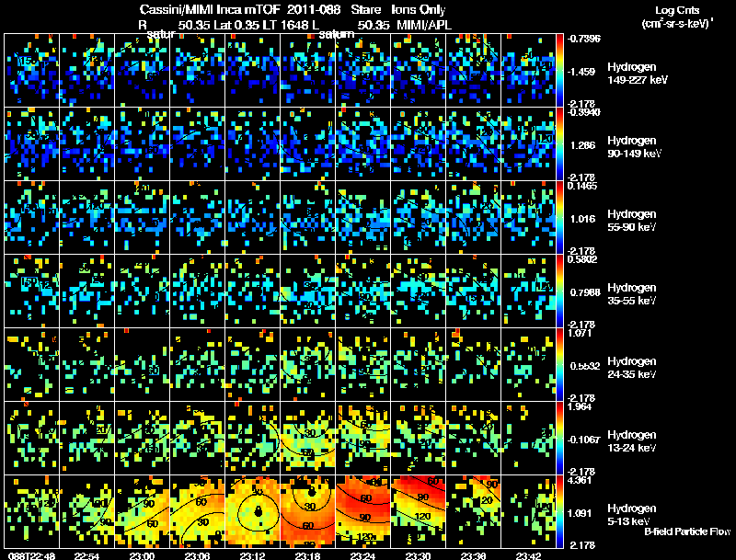Click the 23:36 time axis label
The height and width of the screenshot is (560, 736).
point(473,555)
